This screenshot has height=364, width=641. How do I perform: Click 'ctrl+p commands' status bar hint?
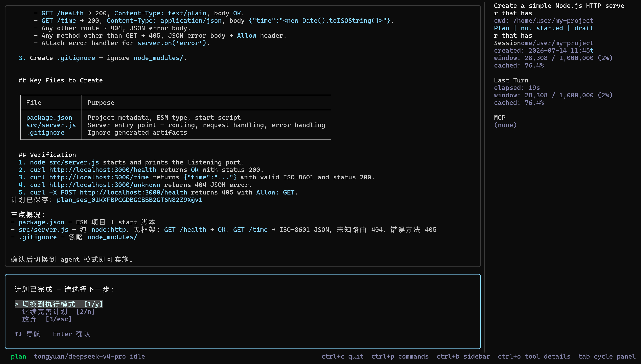coord(400,356)
